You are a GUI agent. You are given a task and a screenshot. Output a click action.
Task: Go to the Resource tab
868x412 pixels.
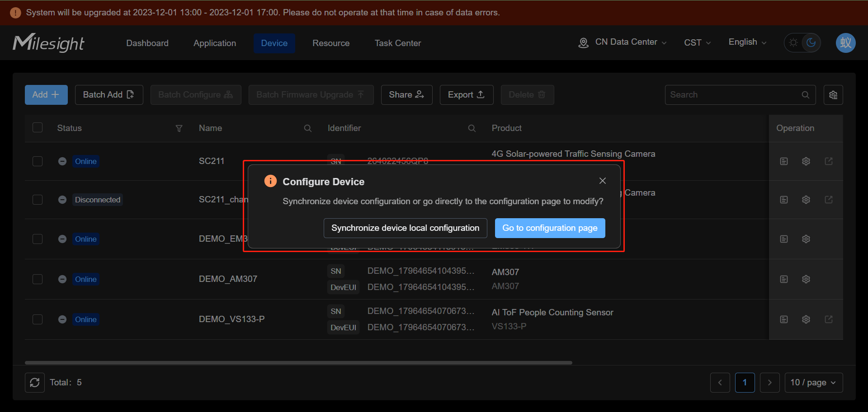click(x=331, y=43)
